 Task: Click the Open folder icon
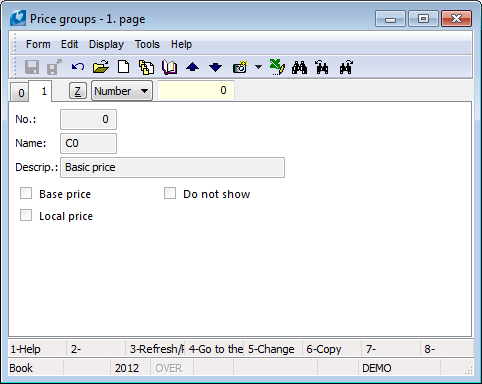pyautogui.click(x=101, y=67)
